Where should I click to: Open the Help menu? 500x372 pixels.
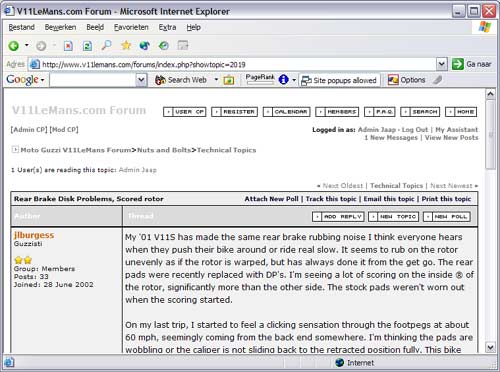click(193, 27)
